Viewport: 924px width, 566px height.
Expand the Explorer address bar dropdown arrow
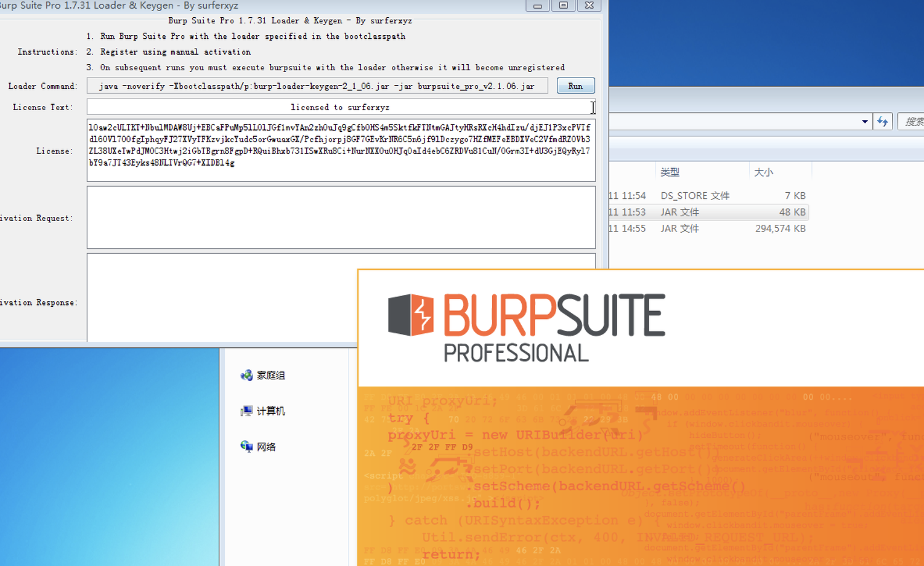tap(865, 121)
